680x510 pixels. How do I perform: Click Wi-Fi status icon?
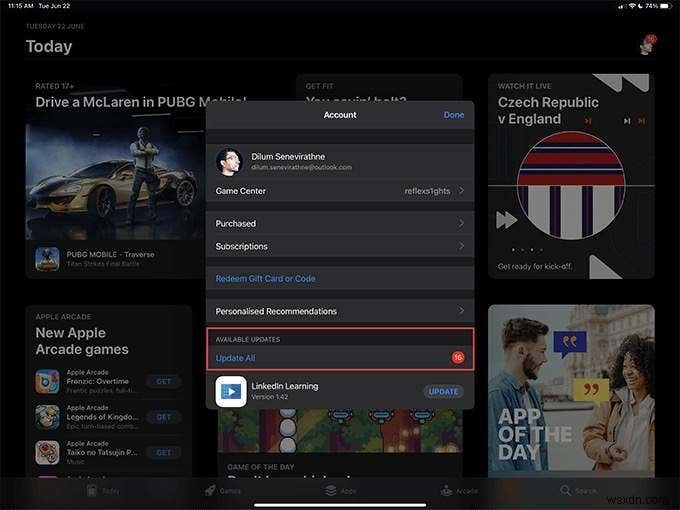632,6
